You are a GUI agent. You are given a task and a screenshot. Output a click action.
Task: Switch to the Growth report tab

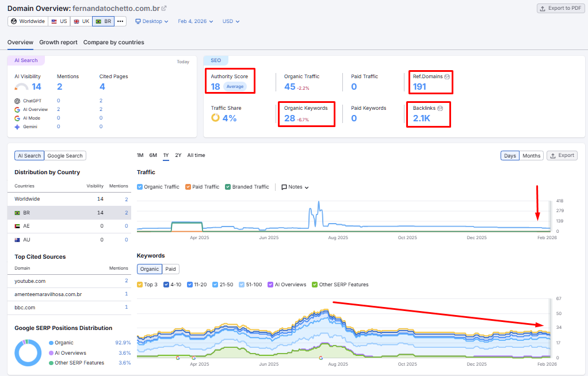[x=58, y=43]
